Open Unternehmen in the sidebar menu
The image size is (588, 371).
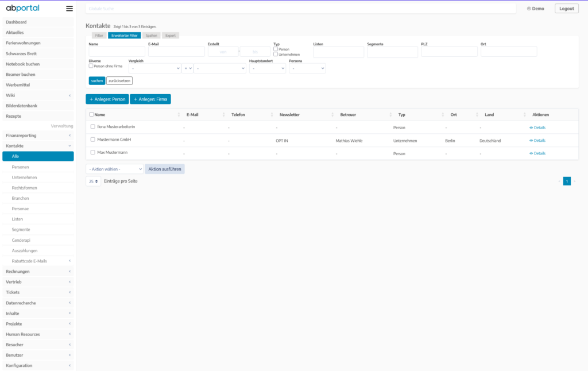(24, 177)
